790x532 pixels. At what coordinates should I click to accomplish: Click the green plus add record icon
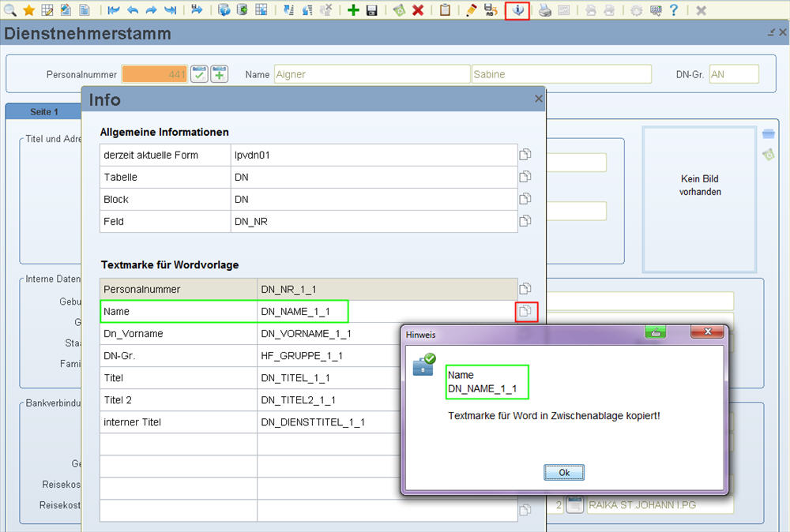pyautogui.click(x=353, y=10)
